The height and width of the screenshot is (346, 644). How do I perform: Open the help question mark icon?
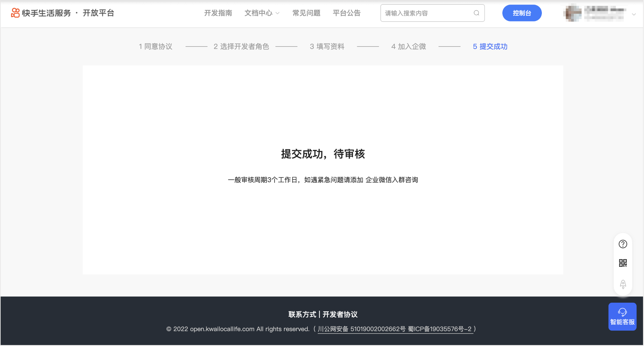tap(623, 244)
